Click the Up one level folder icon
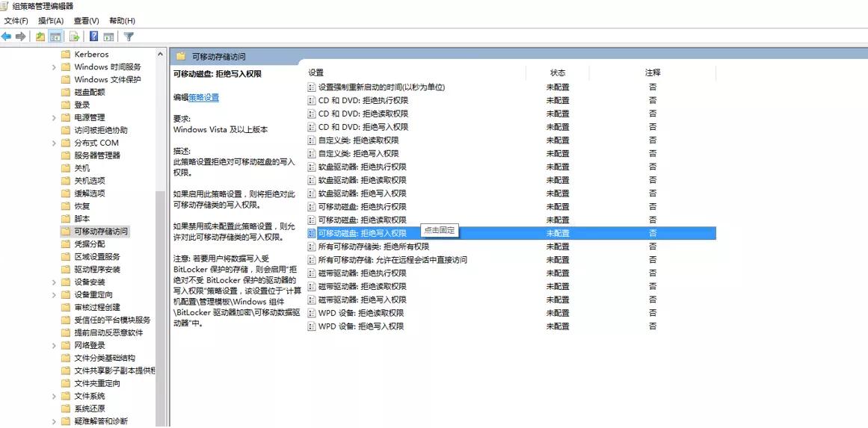 [x=40, y=37]
